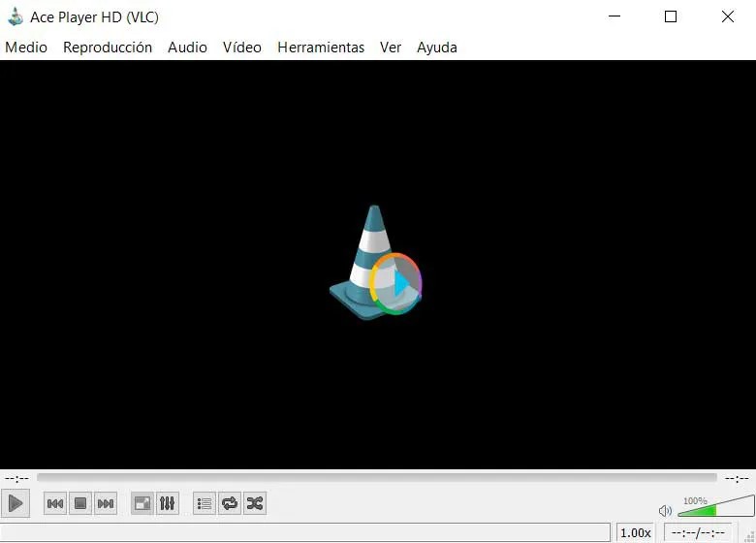Mute audio via speaker icon
Screen dimensions: 756x543
point(665,511)
